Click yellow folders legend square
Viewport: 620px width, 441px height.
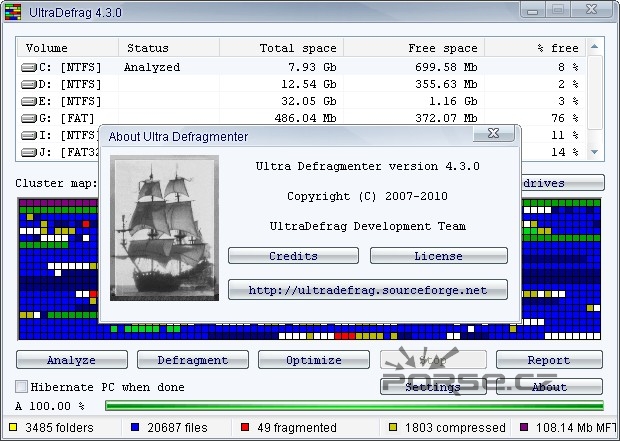click(x=13, y=427)
